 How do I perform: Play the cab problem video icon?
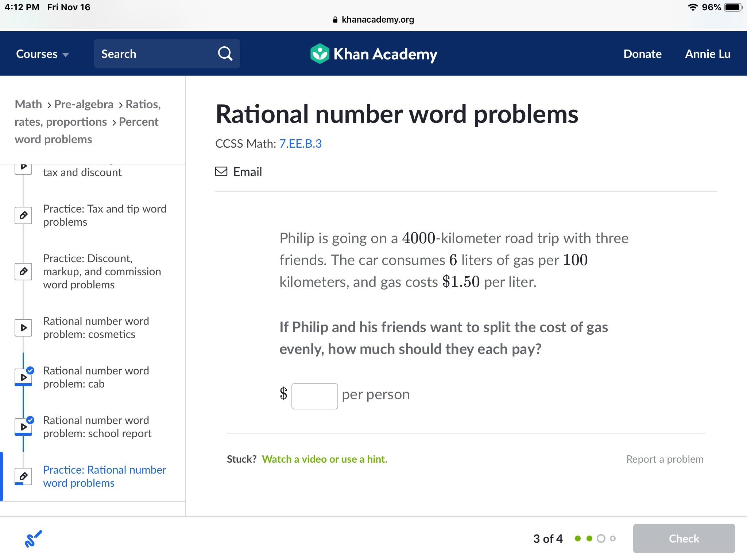[23, 377]
